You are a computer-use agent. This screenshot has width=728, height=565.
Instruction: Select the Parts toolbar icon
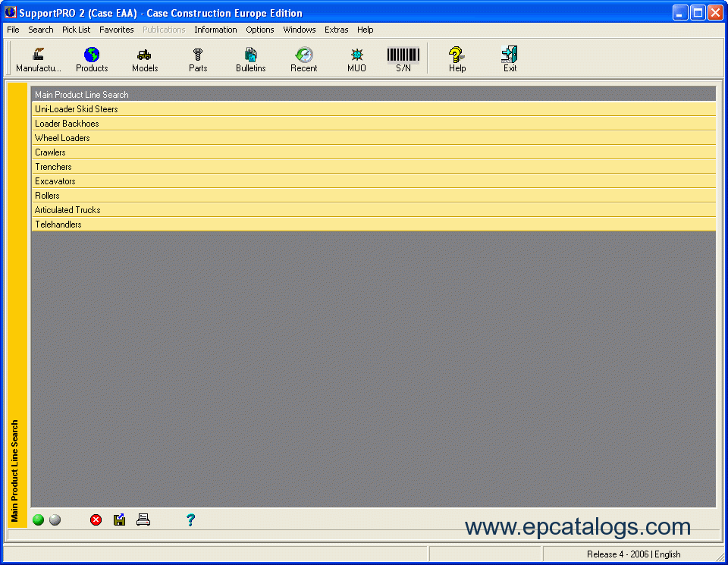(x=198, y=59)
